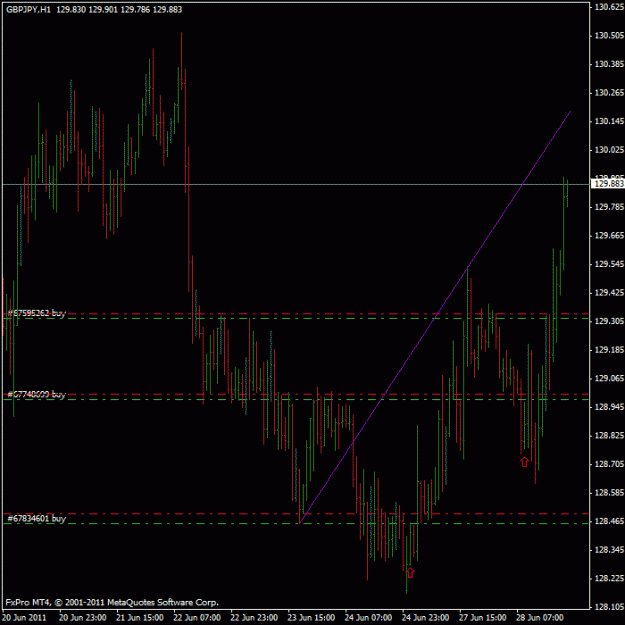Click the grey horizontal bid price line
The image size is (625, 625).
click(295, 185)
